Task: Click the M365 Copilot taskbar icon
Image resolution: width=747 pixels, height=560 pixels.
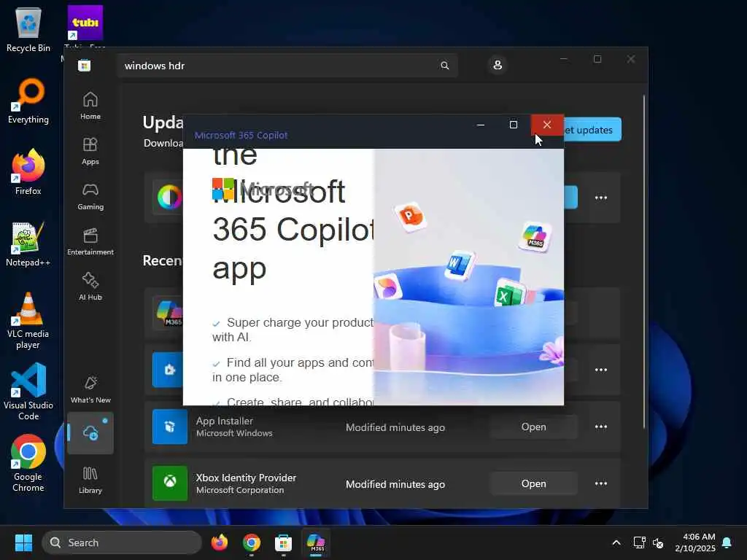Action: pos(315,542)
